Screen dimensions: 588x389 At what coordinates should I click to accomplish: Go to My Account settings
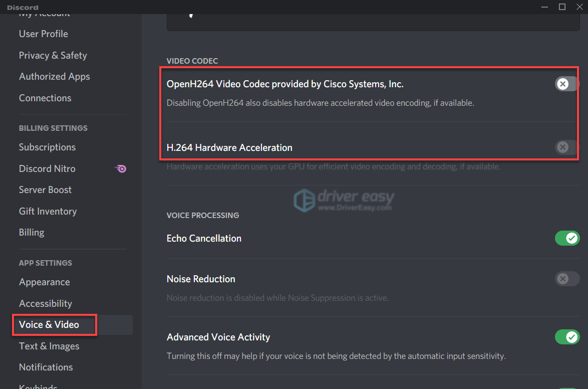(x=44, y=14)
